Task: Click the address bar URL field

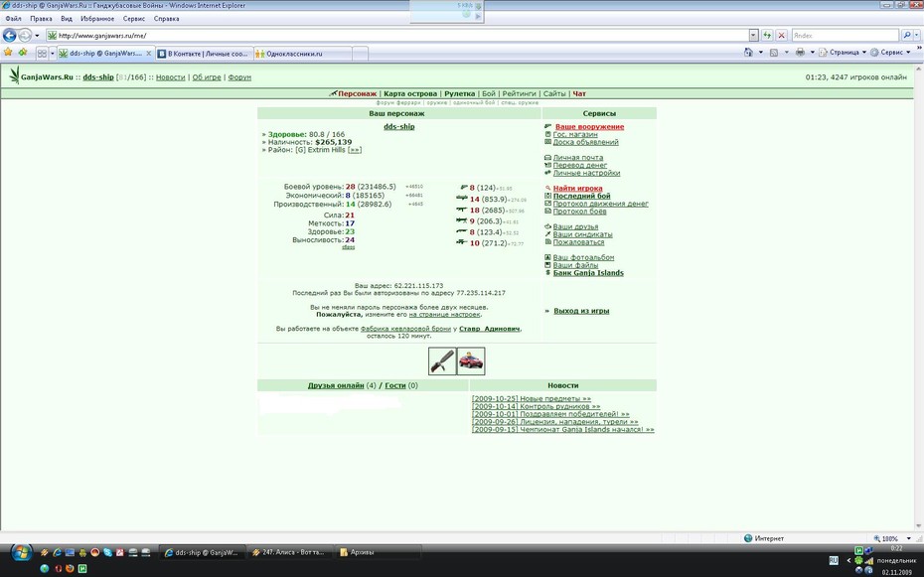Action: click(x=397, y=36)
